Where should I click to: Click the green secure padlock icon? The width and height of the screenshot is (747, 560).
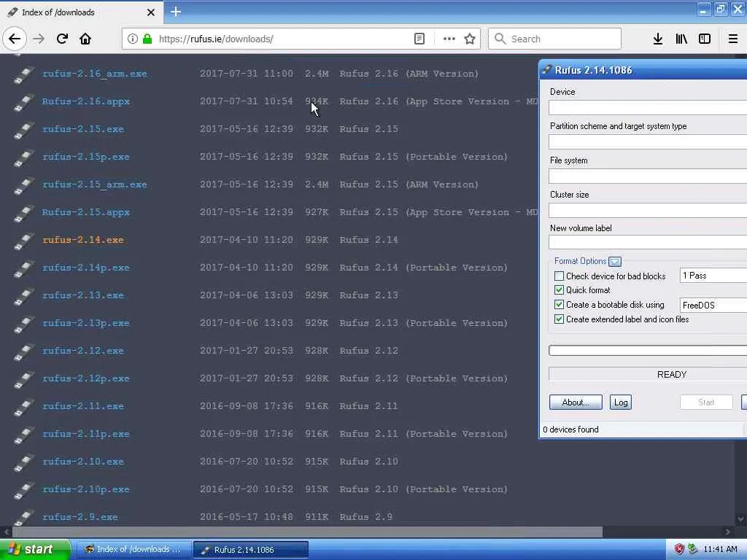coord(147,39)
